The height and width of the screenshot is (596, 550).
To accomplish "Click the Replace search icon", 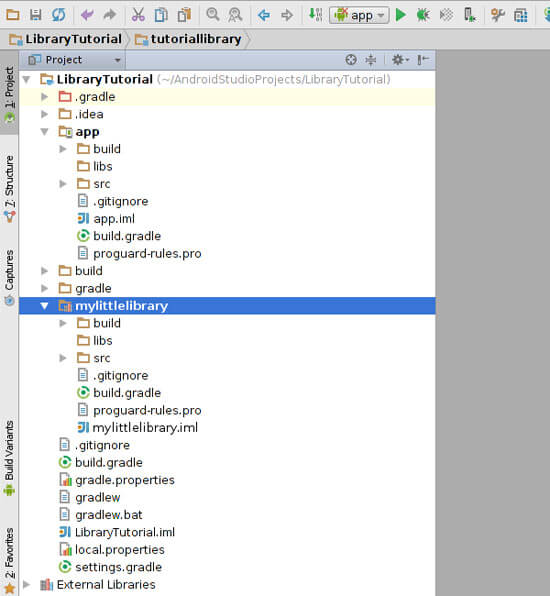I will (x=235, y=15).
